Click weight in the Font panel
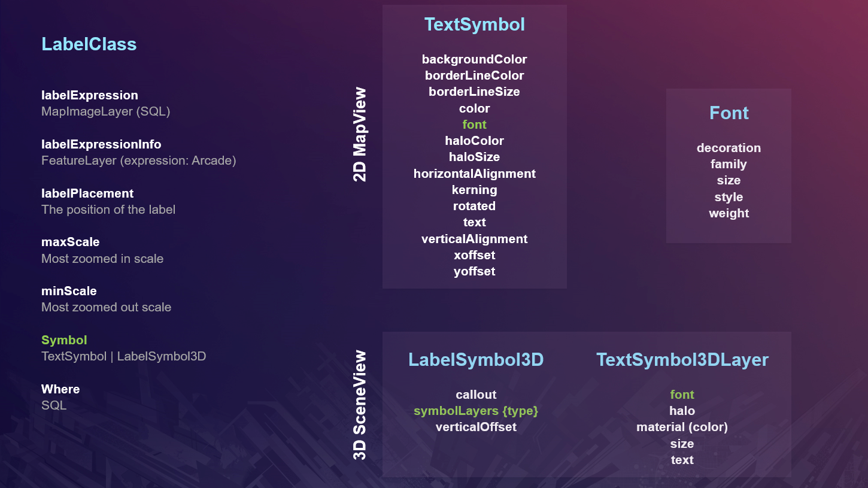Viewport: 868px width, 488px height. (x=729, y=213)
